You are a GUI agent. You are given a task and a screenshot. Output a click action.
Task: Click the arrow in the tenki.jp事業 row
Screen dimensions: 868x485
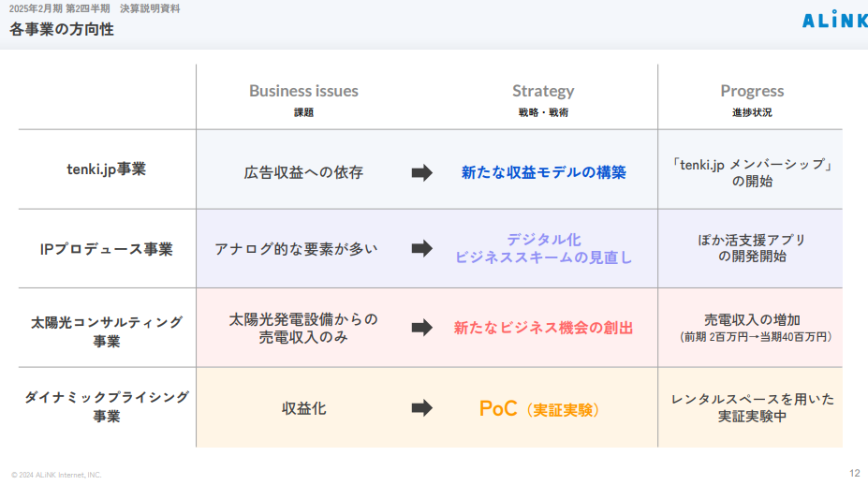pyautogui.click(x=422, y=172)
